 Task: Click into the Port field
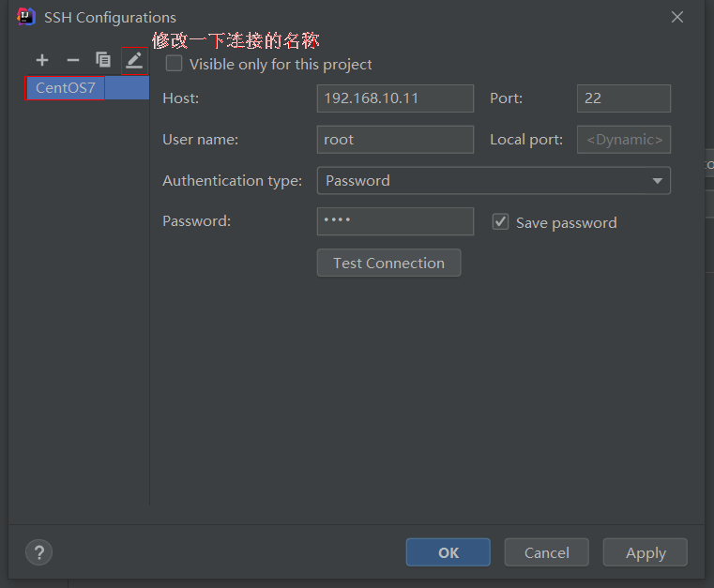(x=623, y=98)
